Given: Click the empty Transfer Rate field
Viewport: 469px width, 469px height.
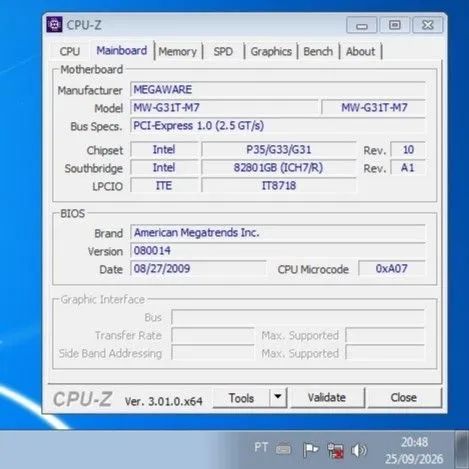Looking at the screenshot, I should 213,335.
